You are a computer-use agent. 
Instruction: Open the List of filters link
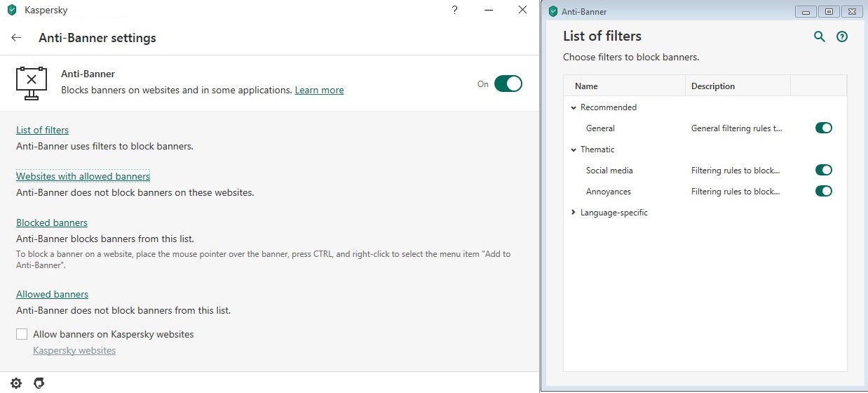42,130
